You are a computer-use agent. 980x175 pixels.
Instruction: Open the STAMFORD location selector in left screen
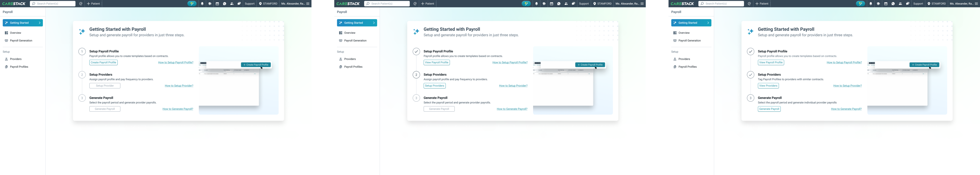coord(268,3)
